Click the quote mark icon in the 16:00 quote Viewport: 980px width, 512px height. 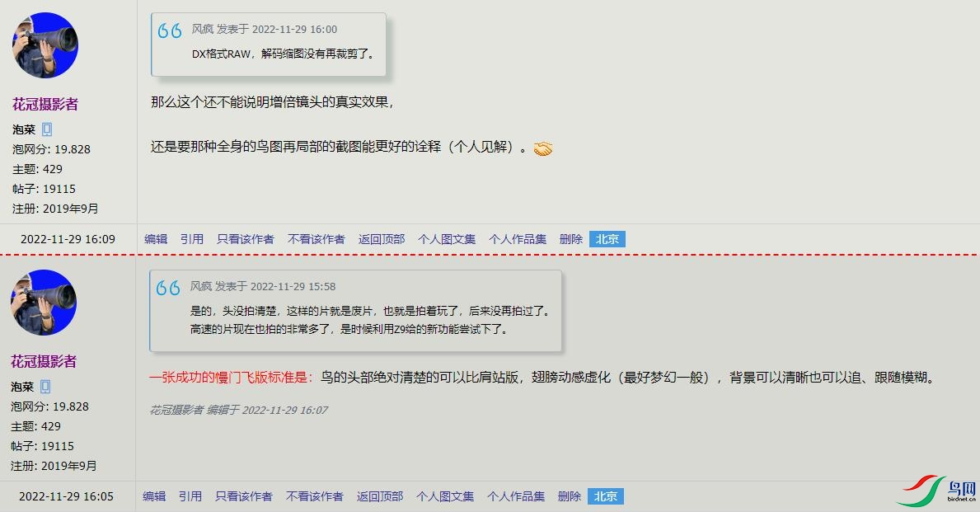(x=169, y=31)
